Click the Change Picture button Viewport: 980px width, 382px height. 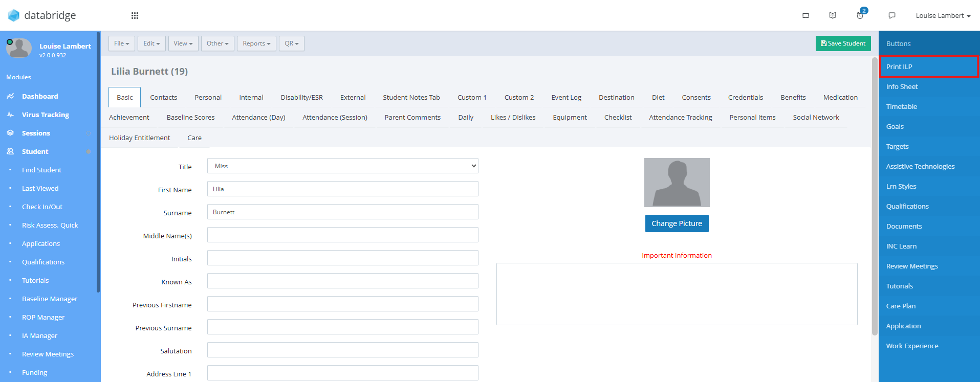[677, 223]
